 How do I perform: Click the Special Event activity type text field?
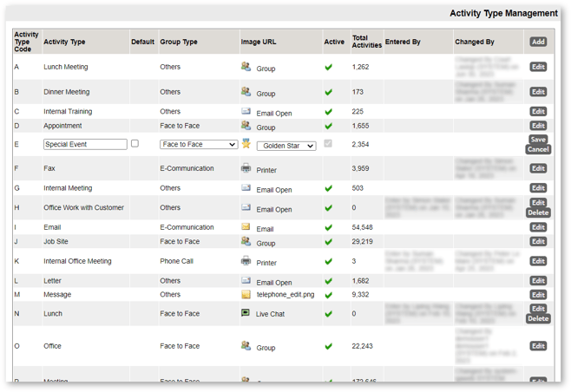85,144
